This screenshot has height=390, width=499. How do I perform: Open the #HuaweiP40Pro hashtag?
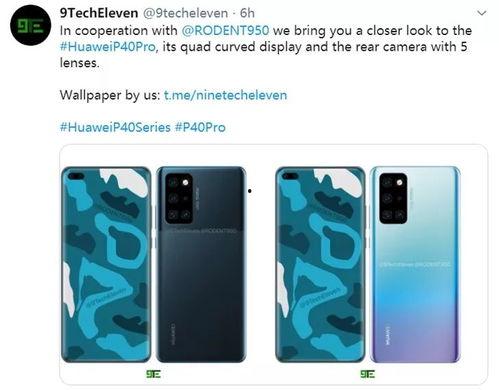(108, 47)
